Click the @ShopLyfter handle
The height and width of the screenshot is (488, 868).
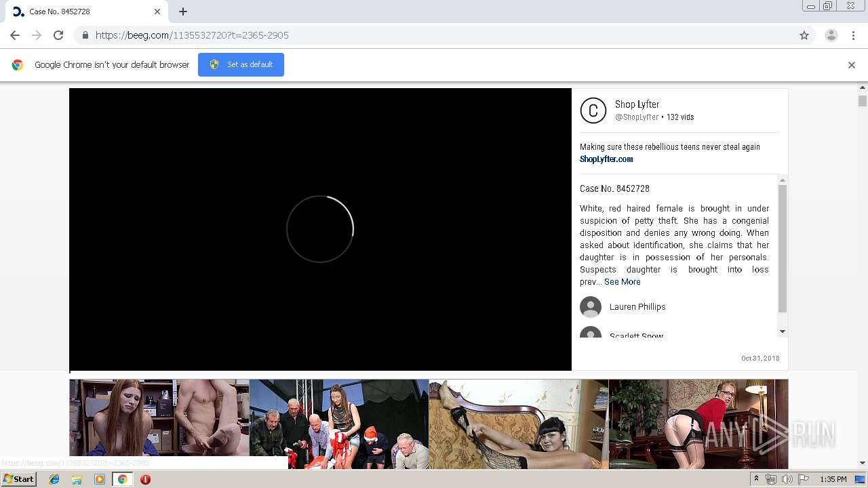coord(637,117)
